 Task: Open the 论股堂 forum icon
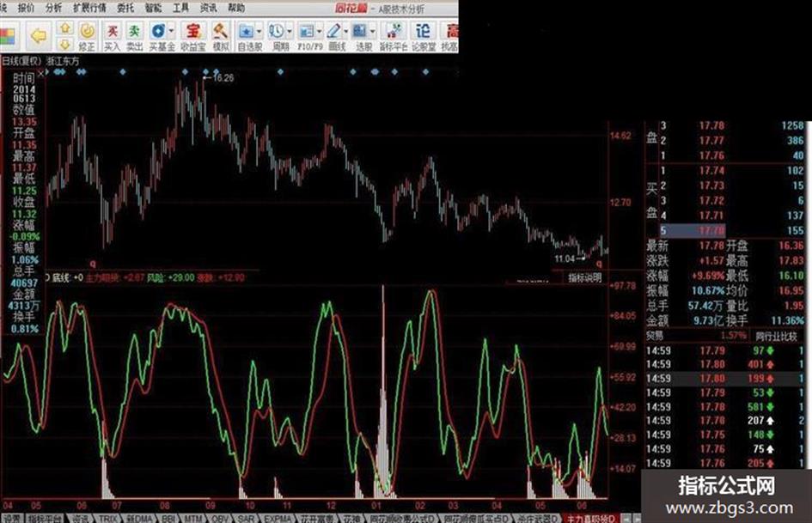pyautogui.click(x=423, y=36)
